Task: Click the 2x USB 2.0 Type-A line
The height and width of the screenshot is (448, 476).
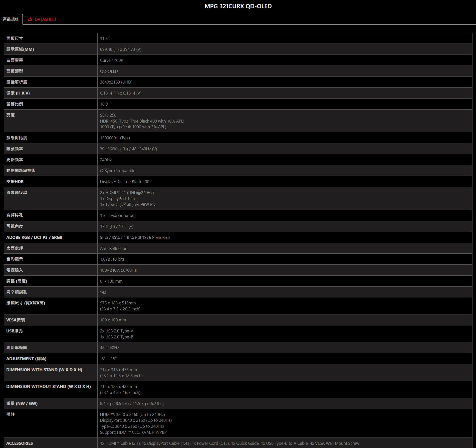Action: click(x=117, y=331)
